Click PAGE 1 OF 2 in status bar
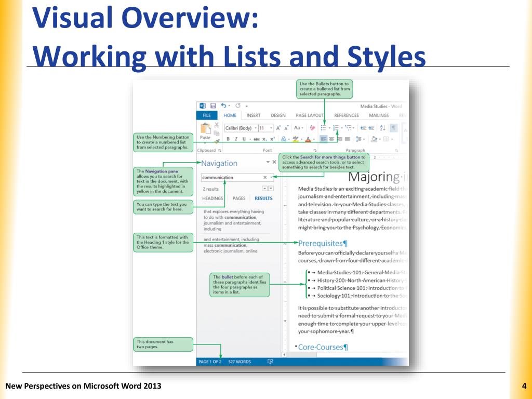532x399 pixels. (210, 362)
